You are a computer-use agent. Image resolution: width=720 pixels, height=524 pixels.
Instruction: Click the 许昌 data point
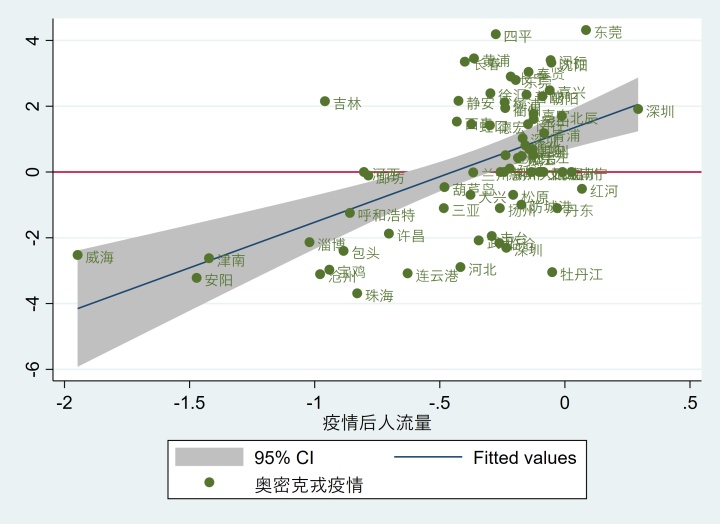[x=389, y=234]
